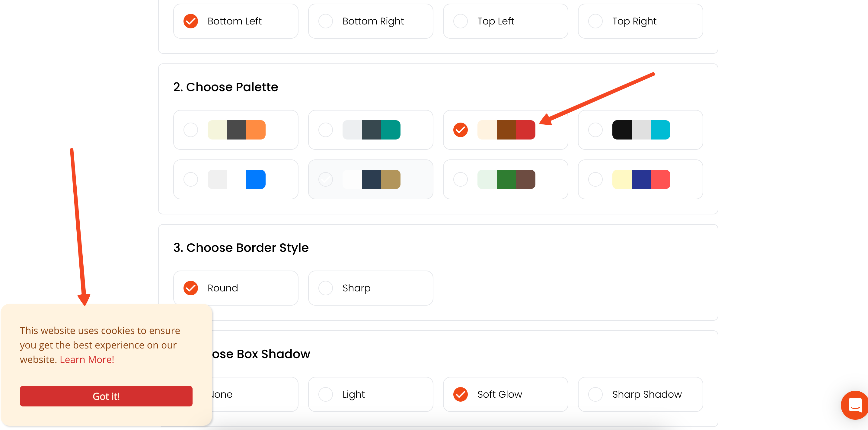Image resolution: width=868 pixels, height=430 pixels.
Task: Choose the Bottom Right position option
Action: point(370,21)
